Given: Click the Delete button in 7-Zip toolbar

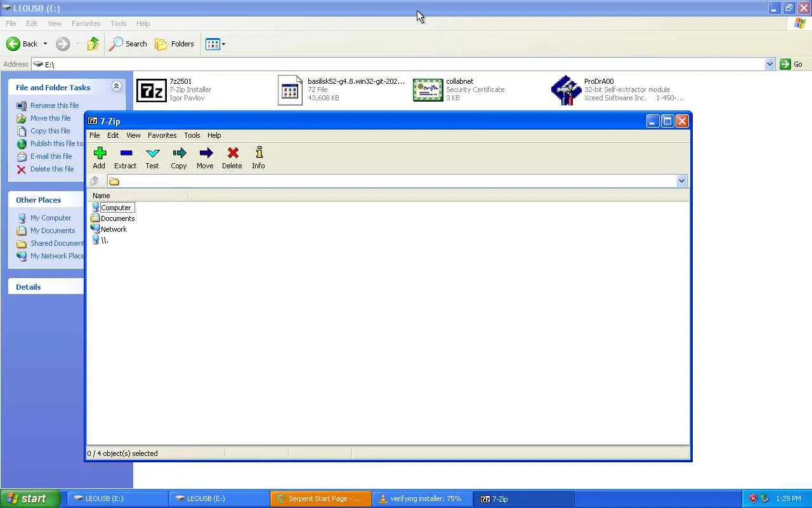Looking at the screenshot, I should [232, 158].
